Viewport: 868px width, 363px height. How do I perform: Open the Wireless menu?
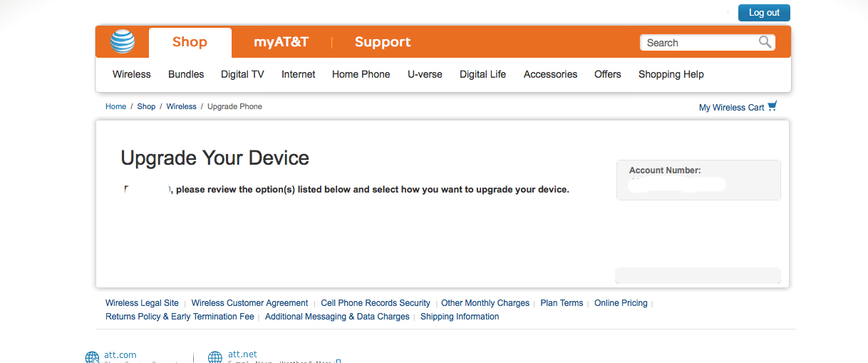pyautogui.click(x=132, y=74)
